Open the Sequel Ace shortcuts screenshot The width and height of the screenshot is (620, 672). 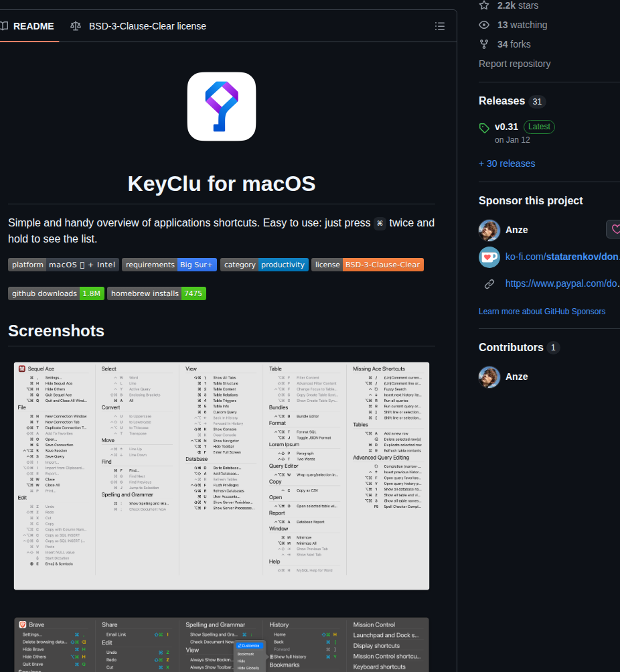tap(222, 476)
